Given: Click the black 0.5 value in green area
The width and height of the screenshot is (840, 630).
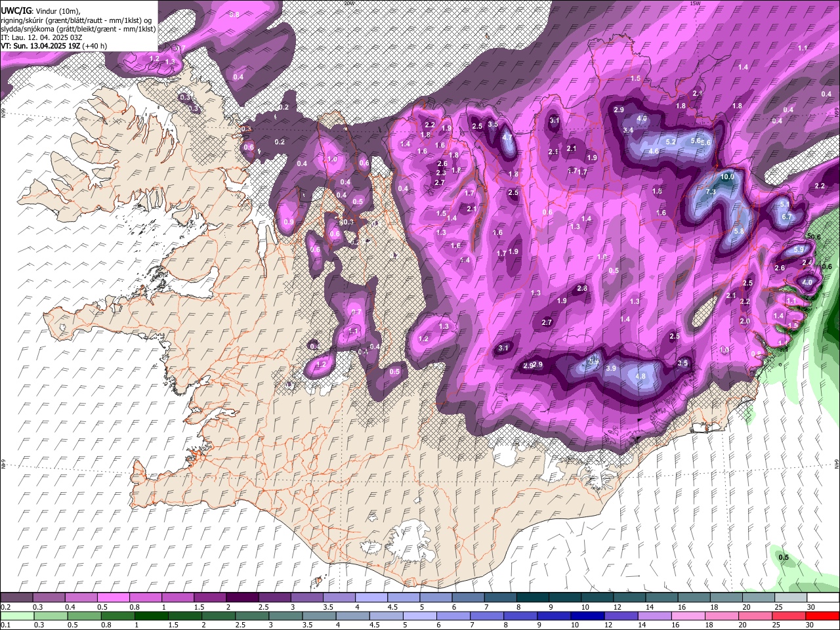Looking at the screenshot, I should pyautogui.click(x=784, y=558).
